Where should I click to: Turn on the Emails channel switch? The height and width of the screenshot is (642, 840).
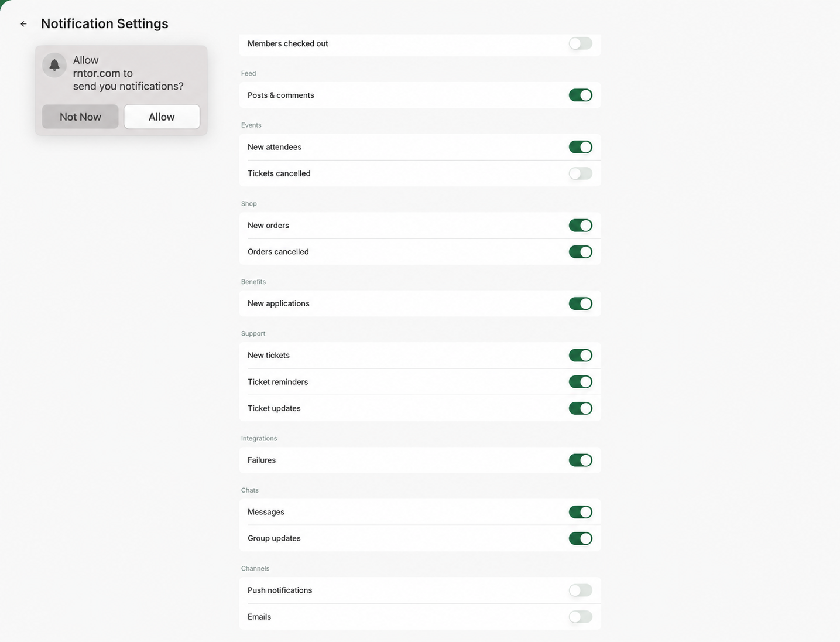(x=581, y=617)
